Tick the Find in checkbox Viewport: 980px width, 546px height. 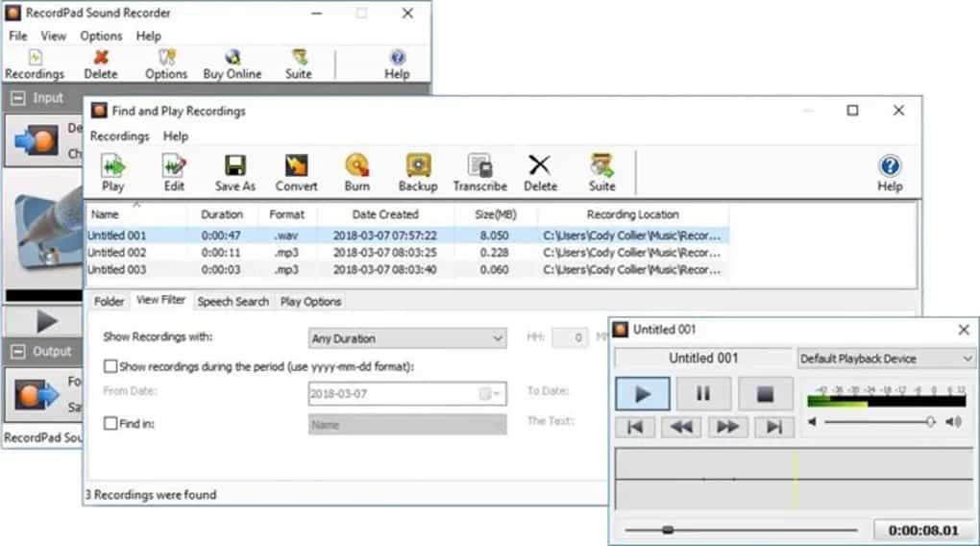(110, 423)
